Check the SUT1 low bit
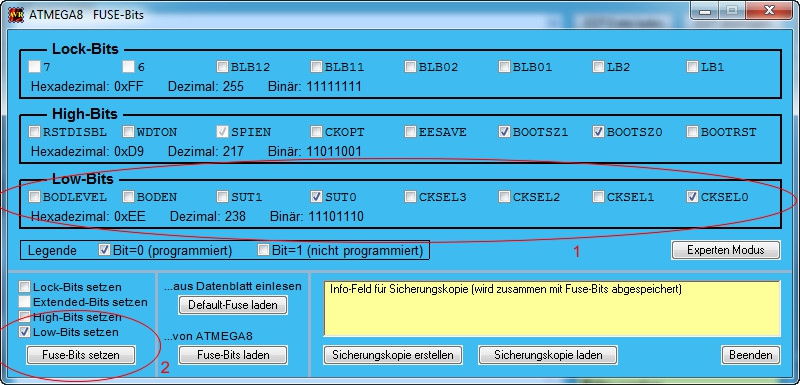This screenshot has width=800, height=385. (x=222, y=196)
